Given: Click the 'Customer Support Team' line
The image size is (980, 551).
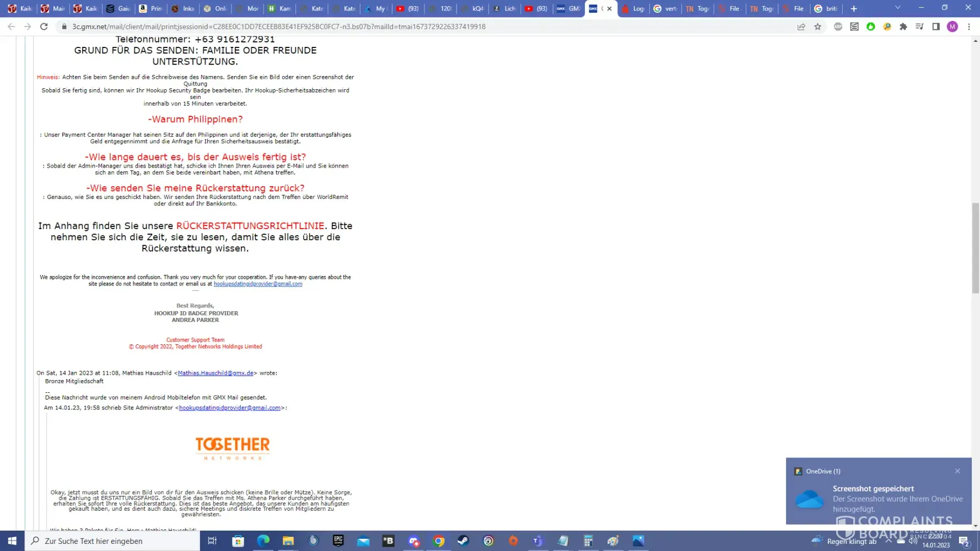Looking at the screenshot, I should click(195, 340).
